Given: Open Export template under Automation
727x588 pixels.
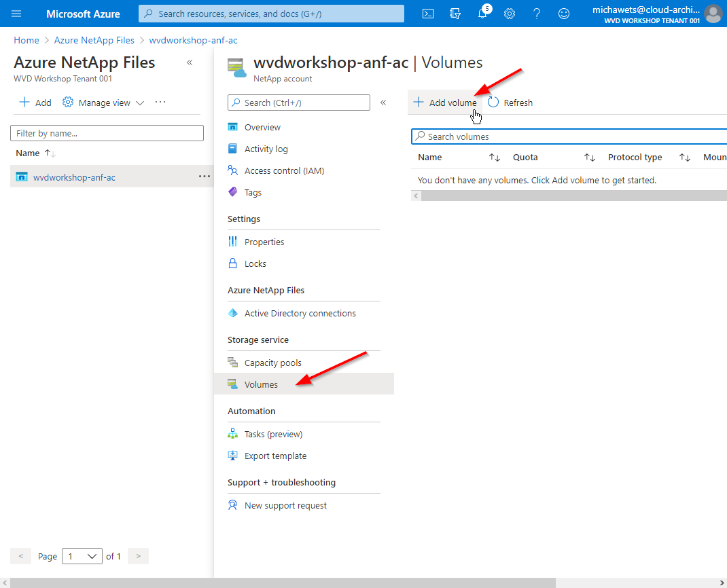Looking at the screenshot, I should pyautogui.click(x=275, y=456).
